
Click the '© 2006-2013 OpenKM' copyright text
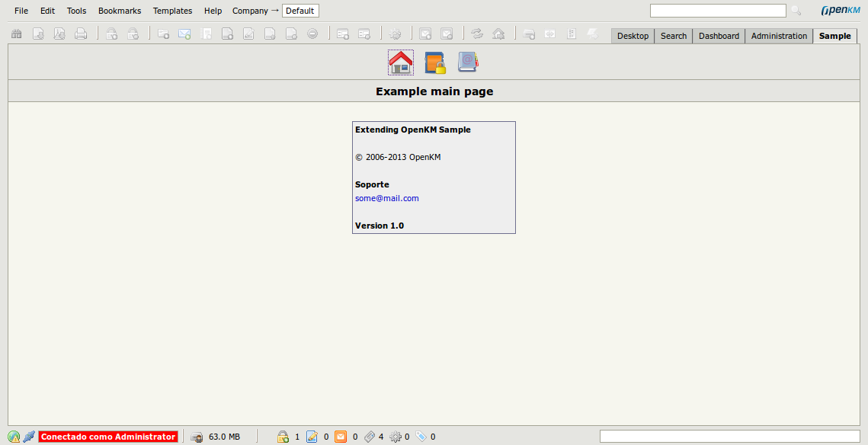pyautogui.click(x=398, y=157)
